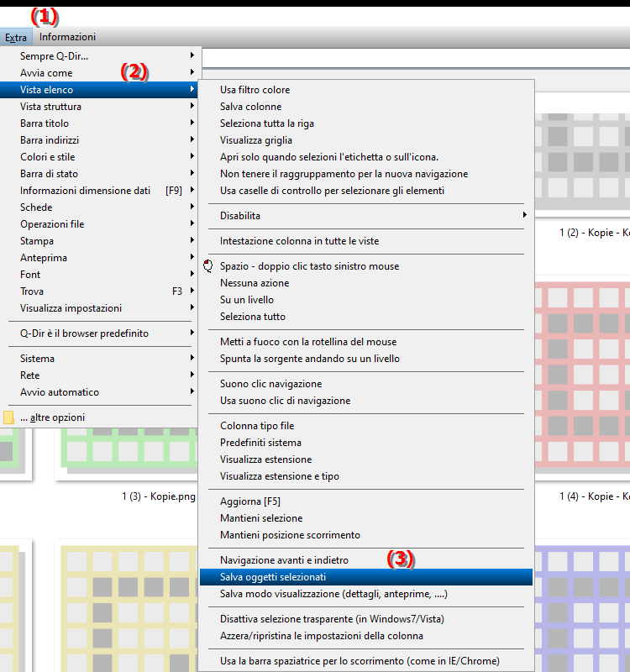Screen dimensions: 630x672
Task: Toggle Mantieni selezione option
Action: (x=366, y=518)
